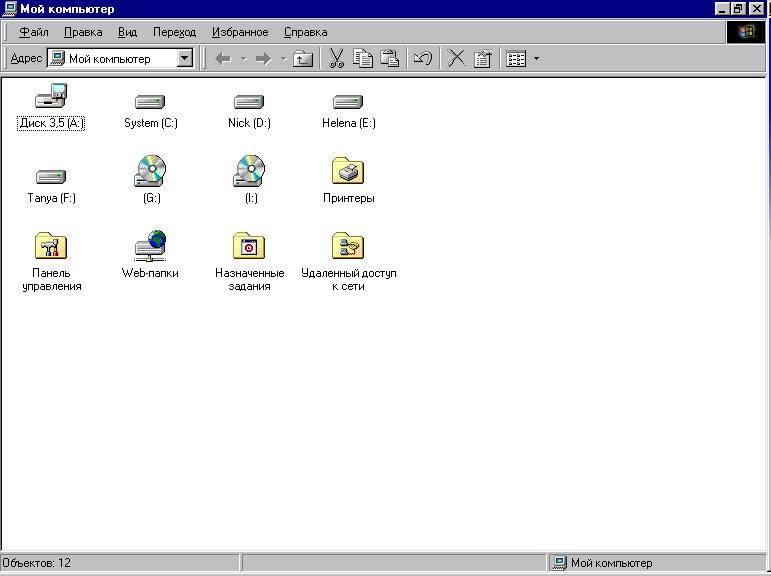Restore down the Мой компьютер window
Image resolution: width=771 pixels, height=576 pixels.
[738, 8]
